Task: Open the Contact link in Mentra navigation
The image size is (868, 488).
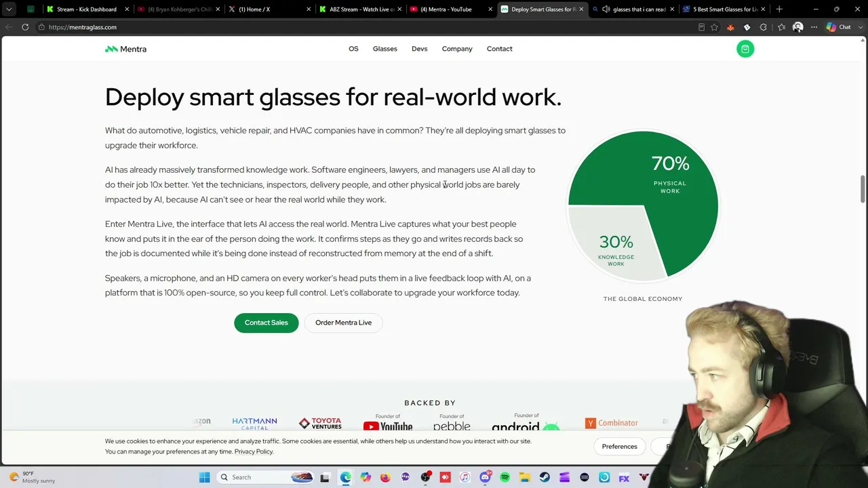Action: pos(500,49)
